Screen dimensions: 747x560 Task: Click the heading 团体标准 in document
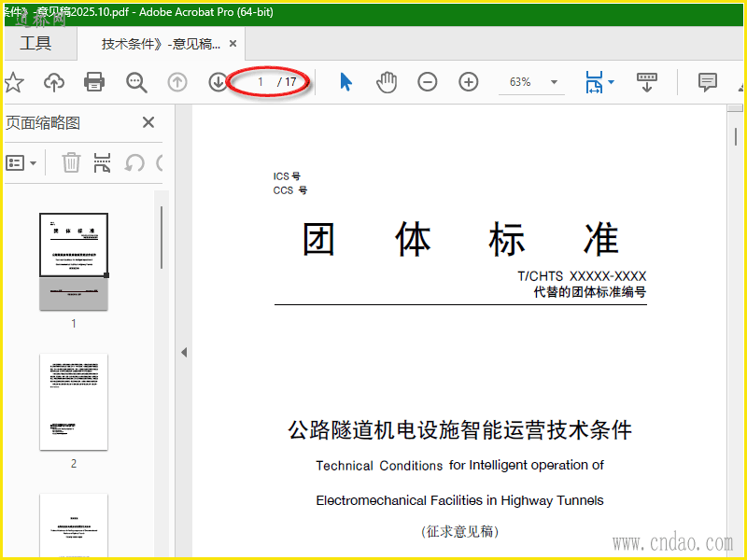[x=460, y=239]
